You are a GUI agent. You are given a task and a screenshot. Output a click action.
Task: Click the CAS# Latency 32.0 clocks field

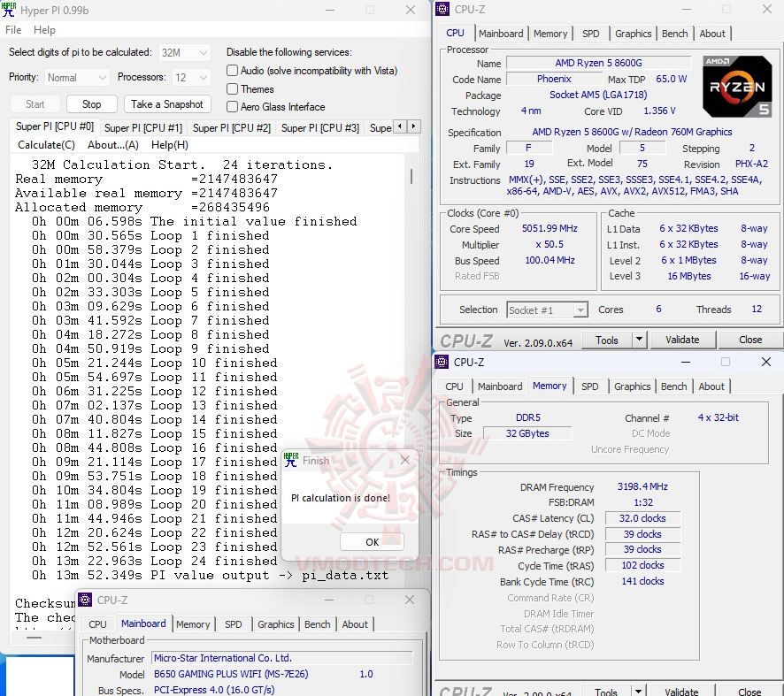642,518
